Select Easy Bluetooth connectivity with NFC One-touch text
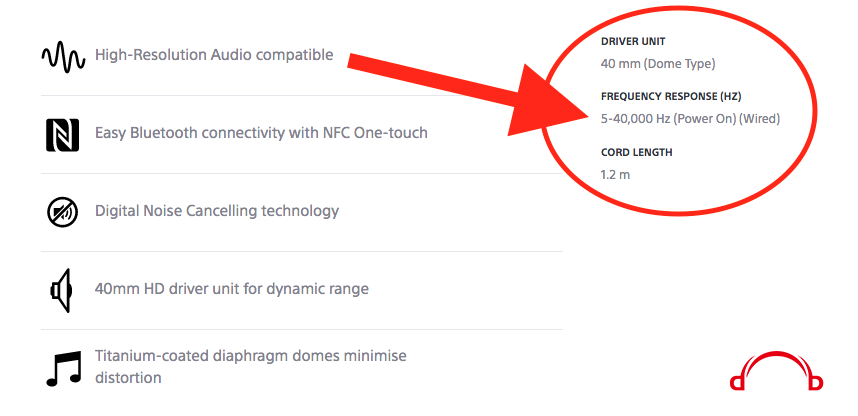 coord(261,133)
